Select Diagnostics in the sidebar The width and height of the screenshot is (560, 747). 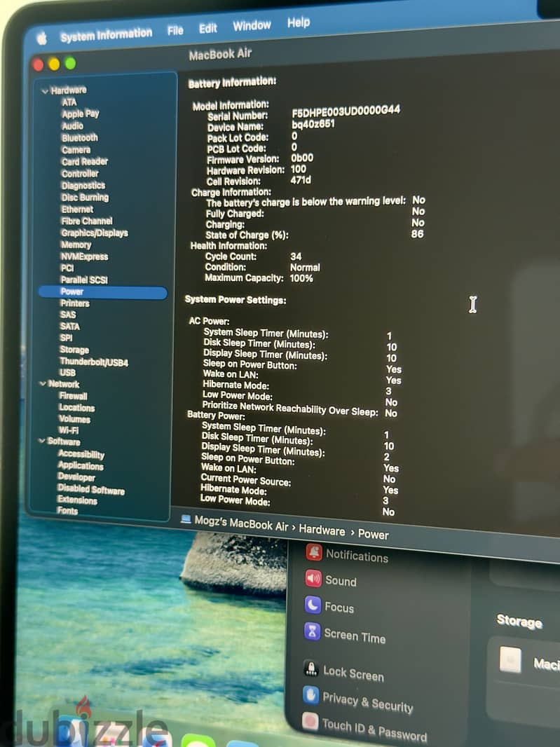83,185
